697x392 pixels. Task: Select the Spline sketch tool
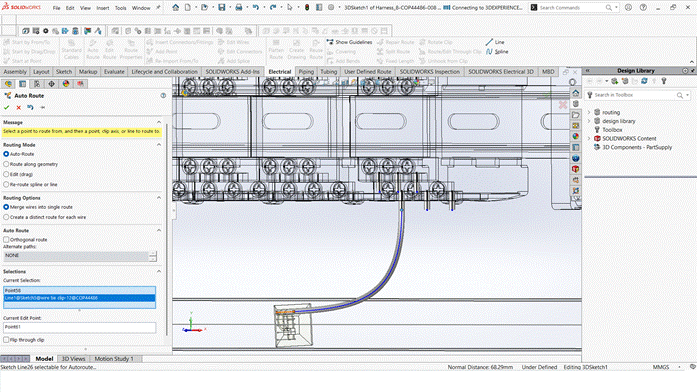point(497,52)
